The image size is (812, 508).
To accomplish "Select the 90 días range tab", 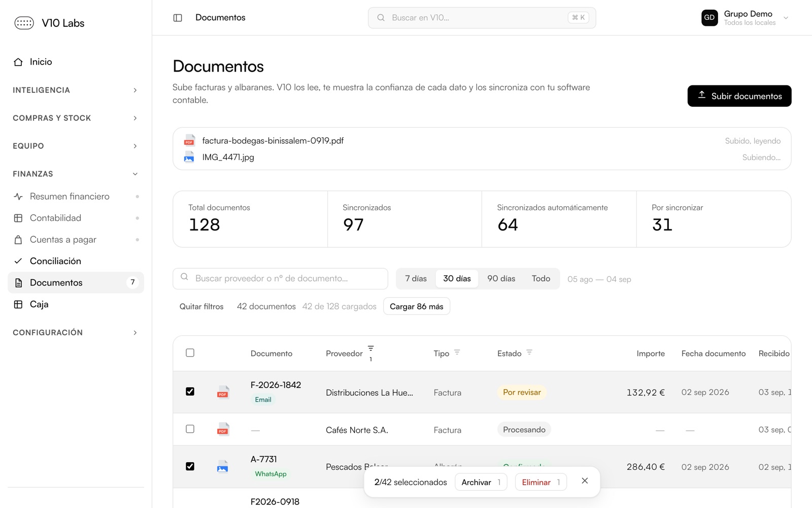I will click(501, 278).
